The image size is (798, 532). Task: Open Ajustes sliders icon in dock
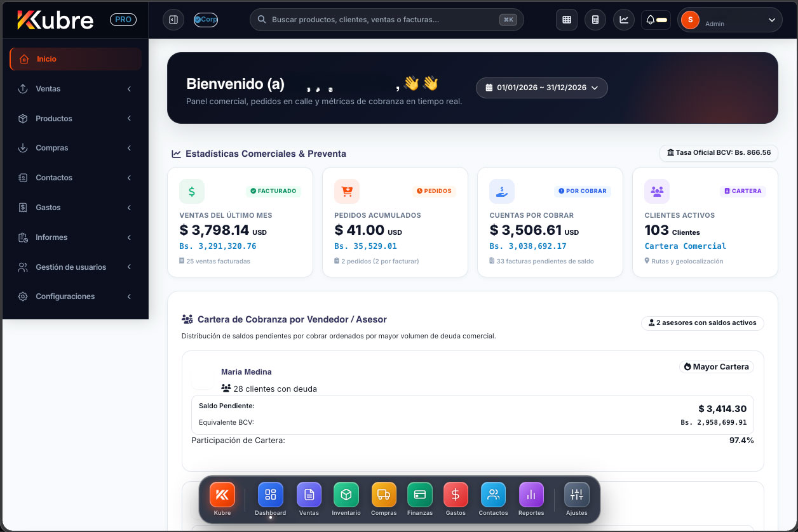[577, 495]
